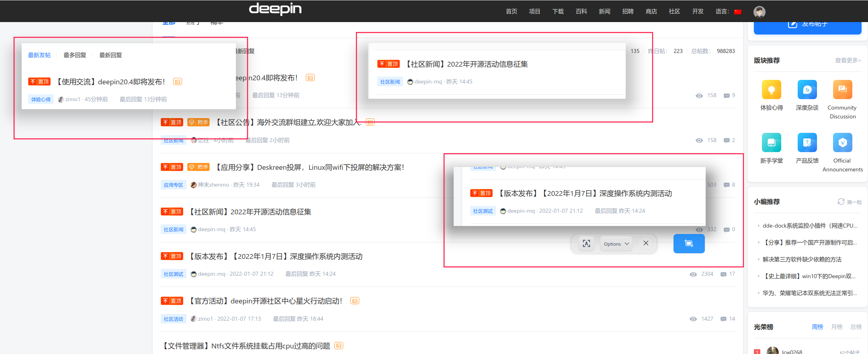Expand the Options dropdown in capture toolbar
The image size is (868, 354).
[616, 244]
